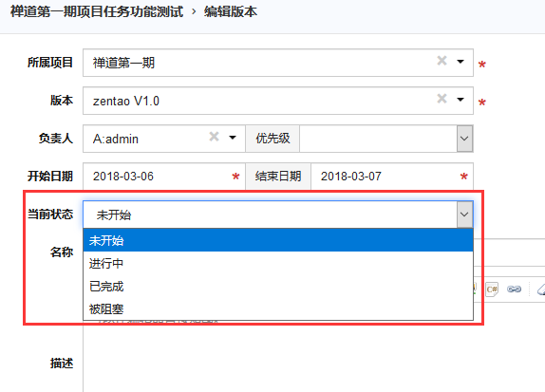Expand the 优先级 select box
Viewport: 545px width, 392px height.
click(386, 139)
